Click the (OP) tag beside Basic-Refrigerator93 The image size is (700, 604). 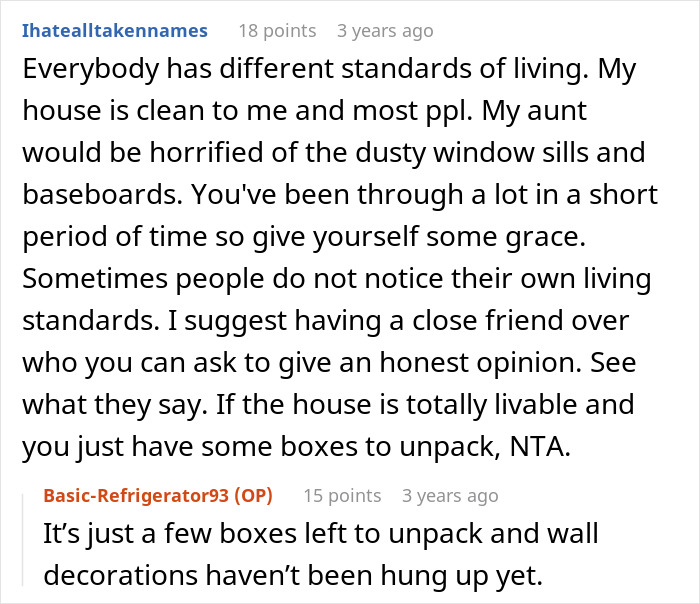pyautogui.click(x=255, y=495)
